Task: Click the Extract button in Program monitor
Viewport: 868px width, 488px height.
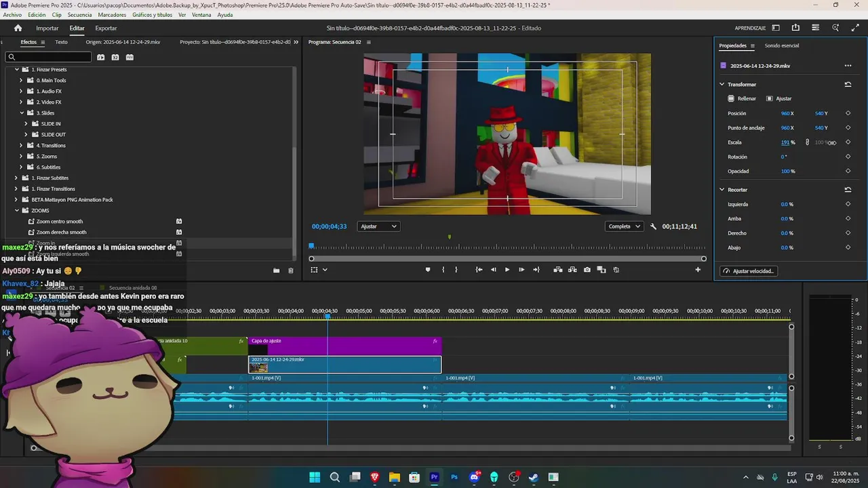Action: 572,270
